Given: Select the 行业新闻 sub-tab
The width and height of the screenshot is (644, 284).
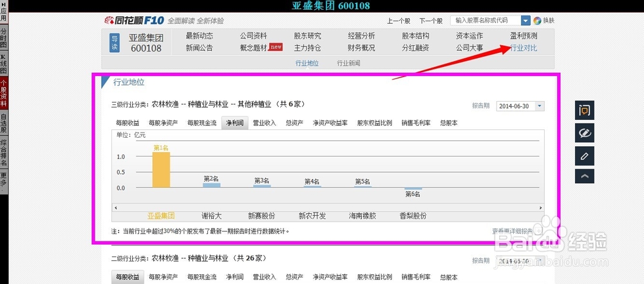Looking at the screenshot, I should (348, 63).
